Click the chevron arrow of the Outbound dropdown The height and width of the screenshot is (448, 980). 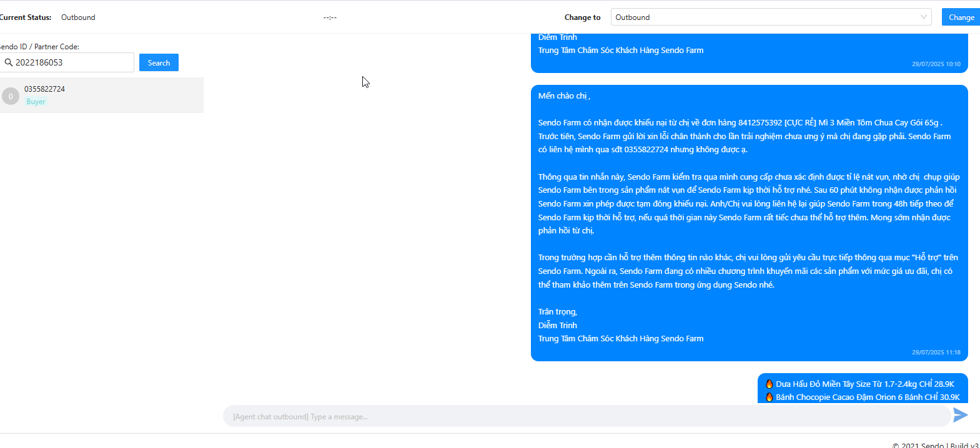(x=924, y=17)
